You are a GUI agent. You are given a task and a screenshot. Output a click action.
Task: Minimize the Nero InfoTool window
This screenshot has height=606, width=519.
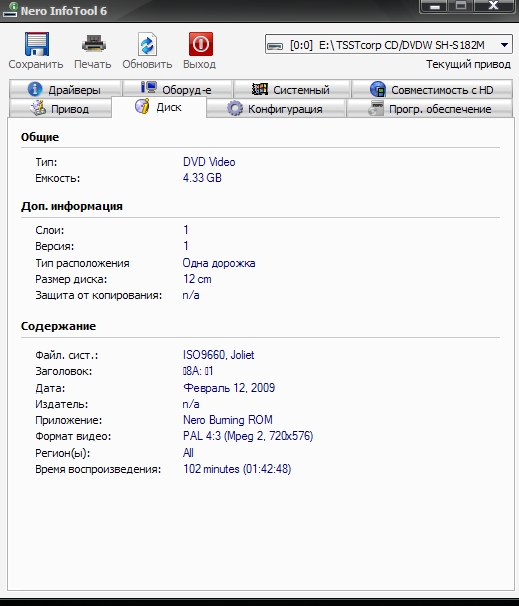coord(434,7)
